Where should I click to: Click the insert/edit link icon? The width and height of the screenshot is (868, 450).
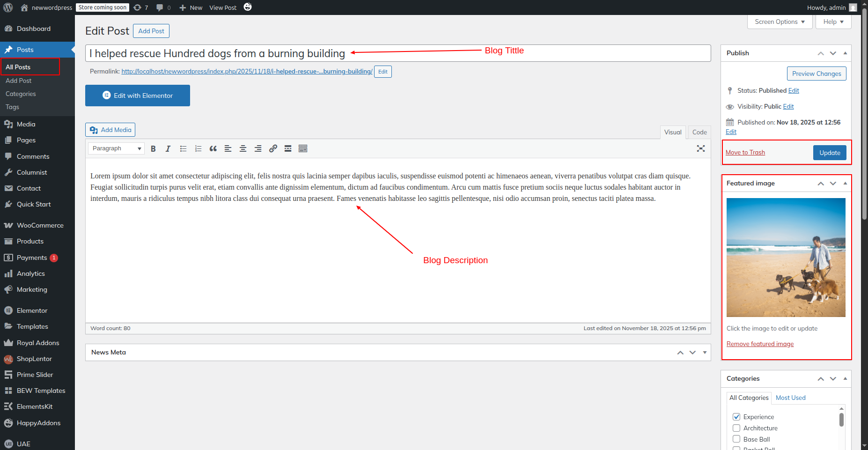coord(273,148)
